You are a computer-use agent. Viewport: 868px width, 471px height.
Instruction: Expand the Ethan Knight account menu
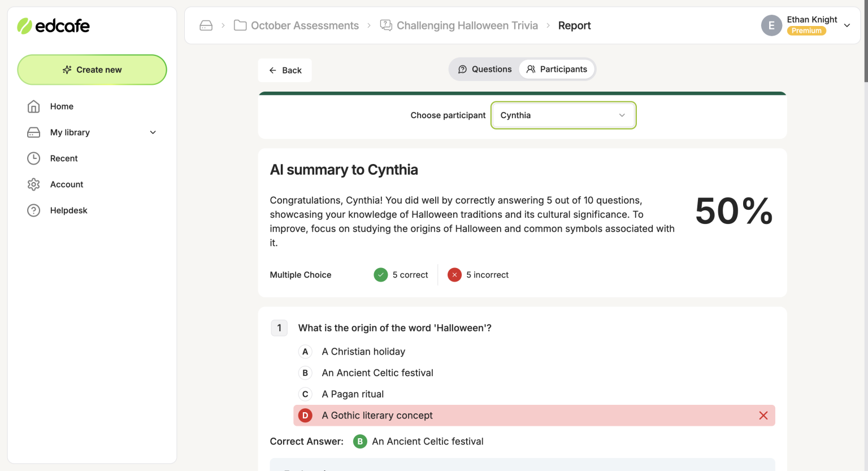coord(847,25)
